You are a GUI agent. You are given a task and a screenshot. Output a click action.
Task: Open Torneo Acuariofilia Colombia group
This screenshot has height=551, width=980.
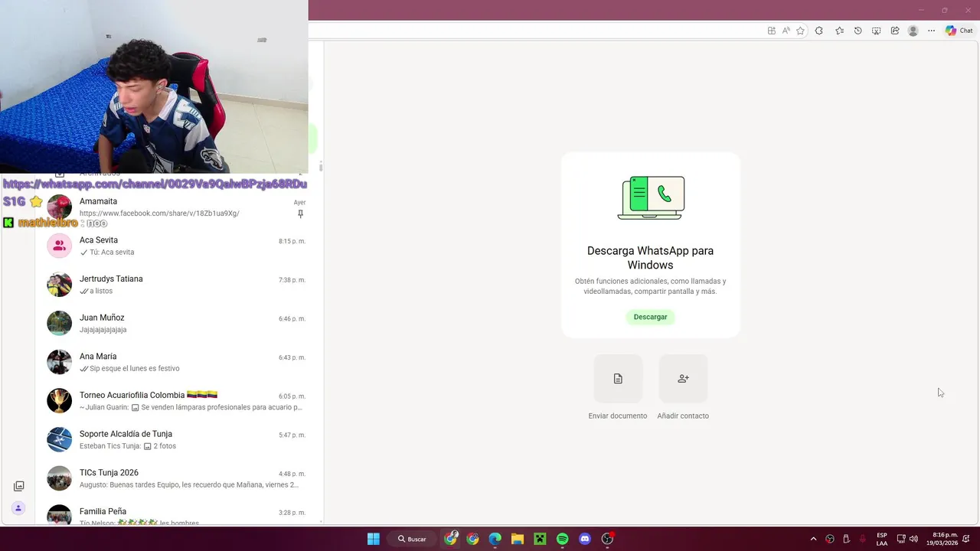[178, 401]
